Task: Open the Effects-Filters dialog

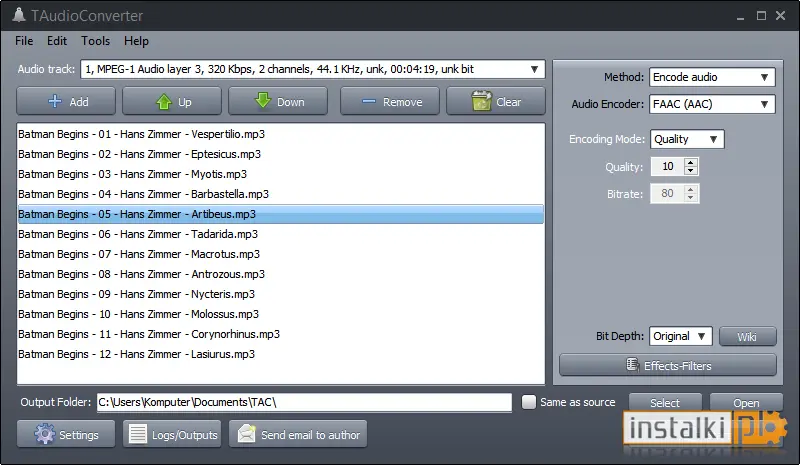Action: point(668,365)
